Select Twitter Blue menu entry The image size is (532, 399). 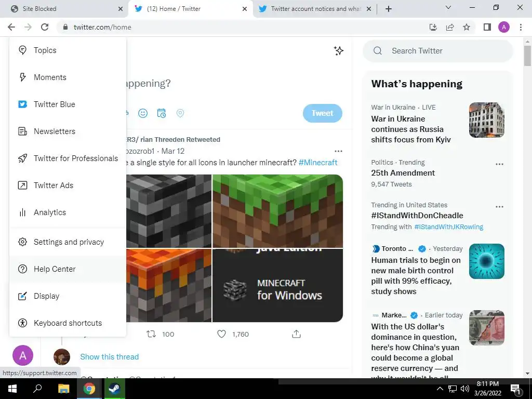click(68, 104)
